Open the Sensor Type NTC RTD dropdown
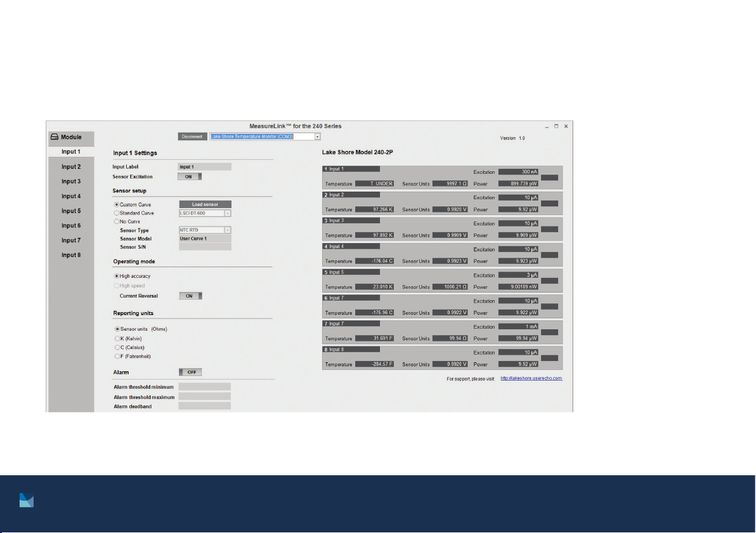 tap(228, 230)
